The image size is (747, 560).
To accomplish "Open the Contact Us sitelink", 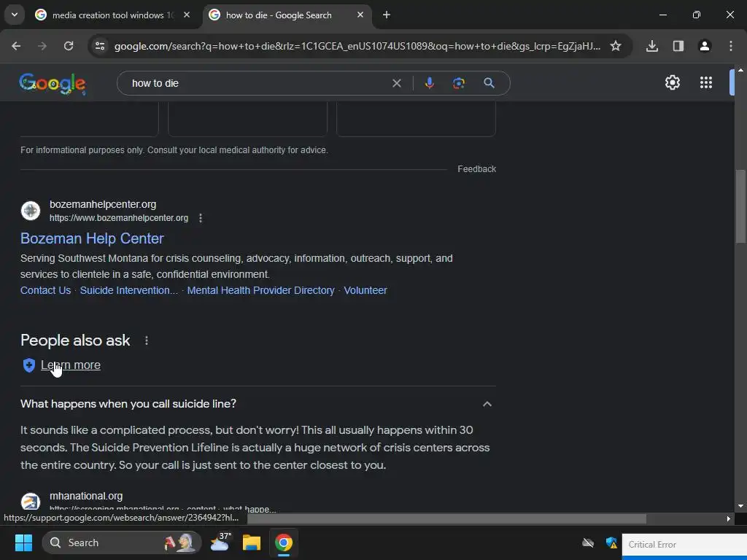I will [46, 290].
